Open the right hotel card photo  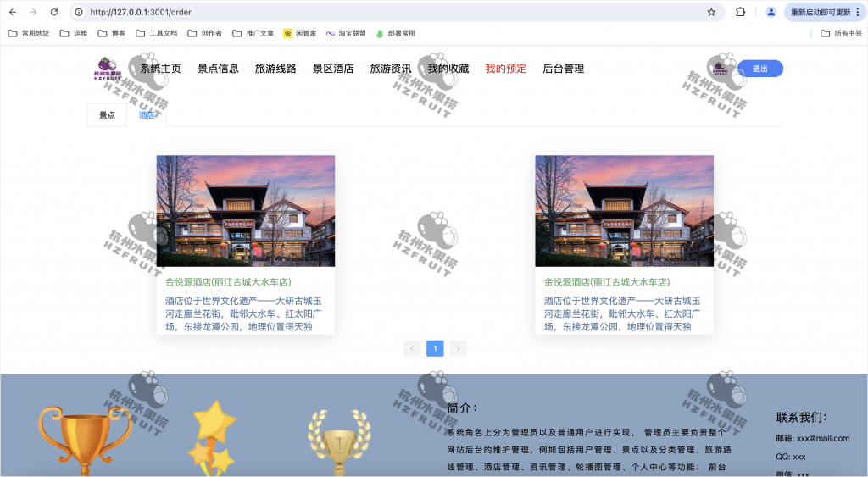(625, 211)
